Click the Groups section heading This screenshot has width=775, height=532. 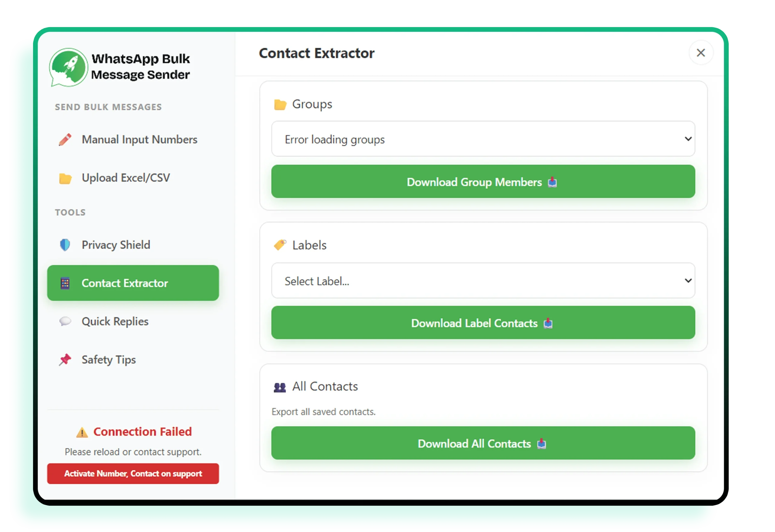click(312, 104)
